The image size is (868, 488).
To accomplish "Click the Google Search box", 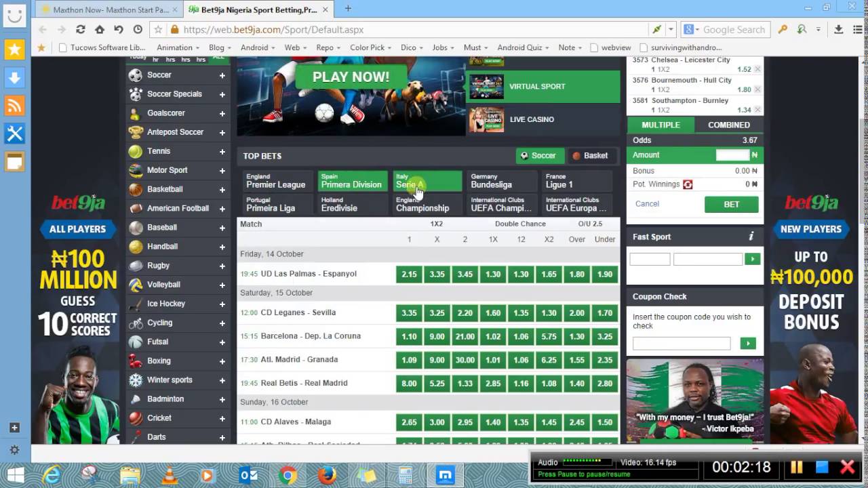I will [734, 30].
